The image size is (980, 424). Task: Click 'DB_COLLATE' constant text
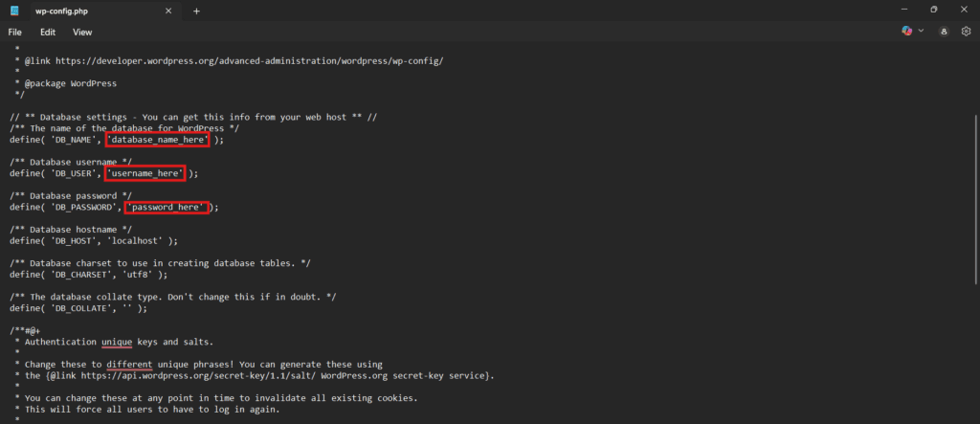[82, 308]
